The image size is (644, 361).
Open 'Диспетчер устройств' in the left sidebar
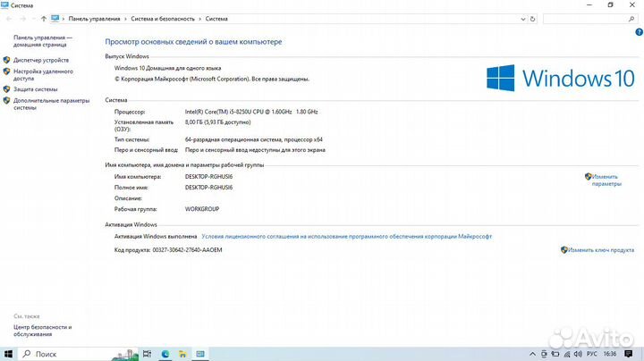pyautogui.click(x=40, y=60)
